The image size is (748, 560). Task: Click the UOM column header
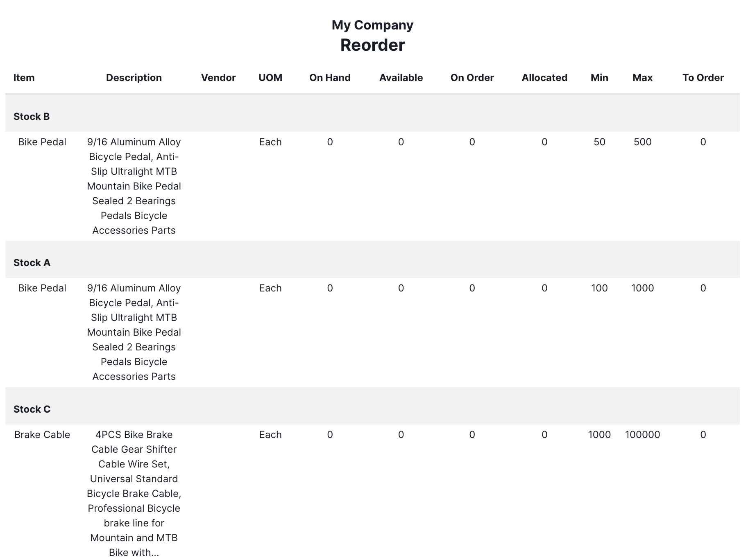[x=270, y=78]
